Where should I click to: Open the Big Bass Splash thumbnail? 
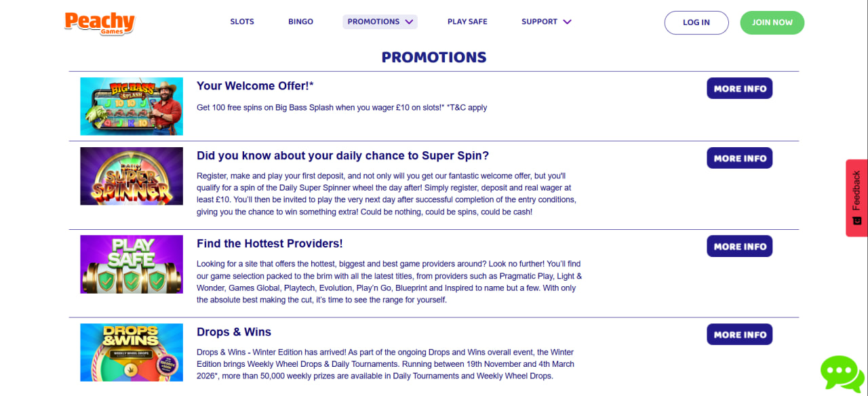132,106
